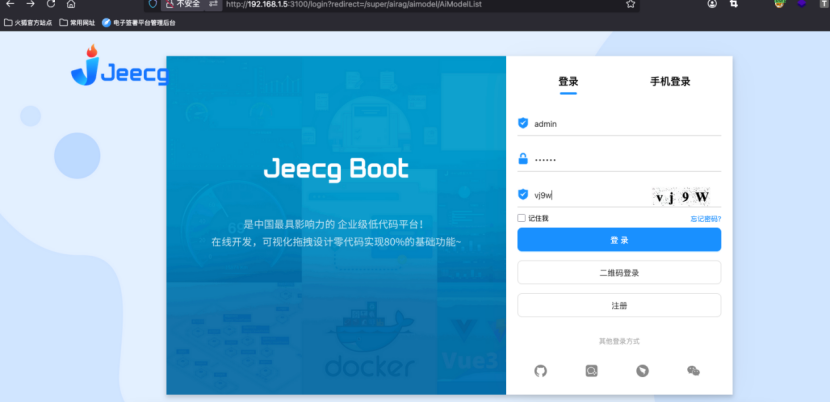The width and height of the screenshot is (830, 402).
Task: Log in using the WeChat icon
Action: tap(693, 371)
